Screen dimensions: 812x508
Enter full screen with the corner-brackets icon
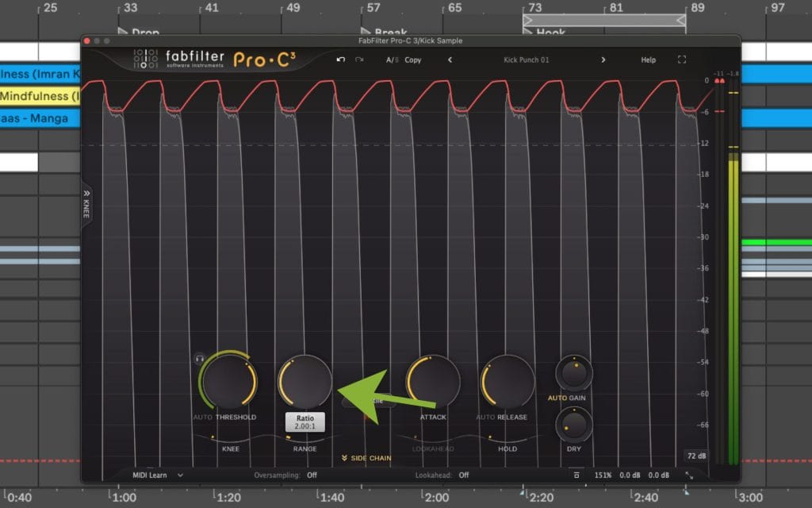pyautogui.click(x=682, y=60)
